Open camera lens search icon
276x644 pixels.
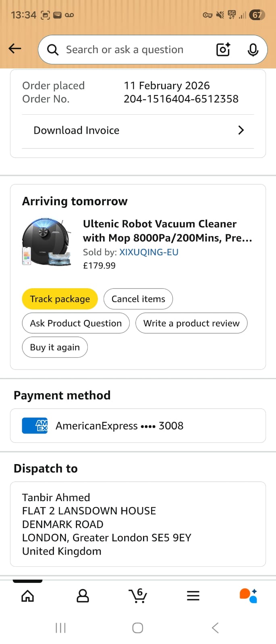pos(223,50)
